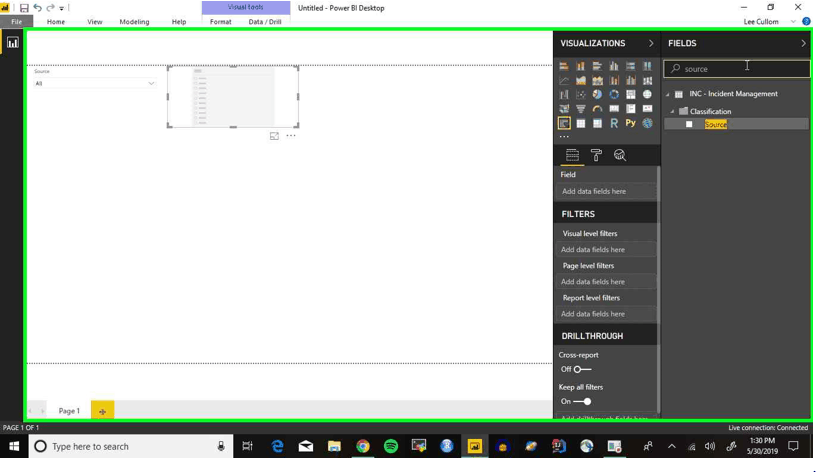816x472 pixels.
Task: Select the Python visual icon
Action: [631, 123]
